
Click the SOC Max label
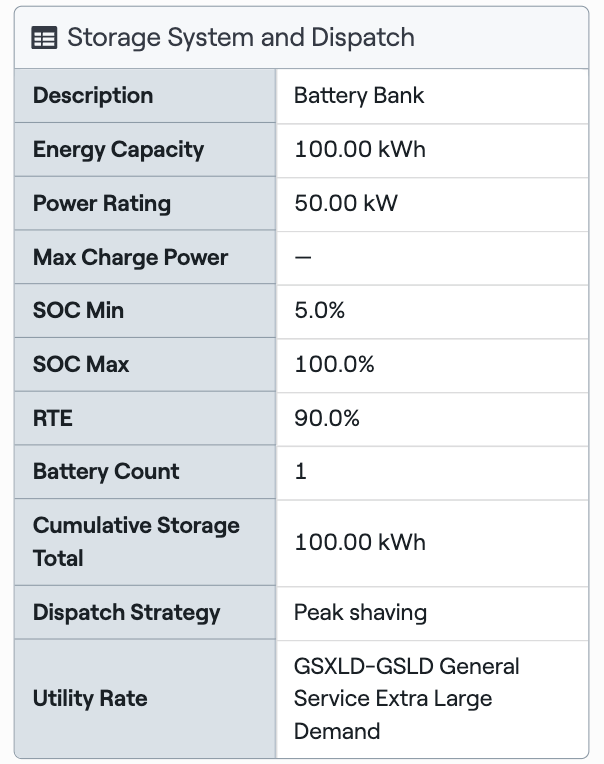(x=81, y=364)
